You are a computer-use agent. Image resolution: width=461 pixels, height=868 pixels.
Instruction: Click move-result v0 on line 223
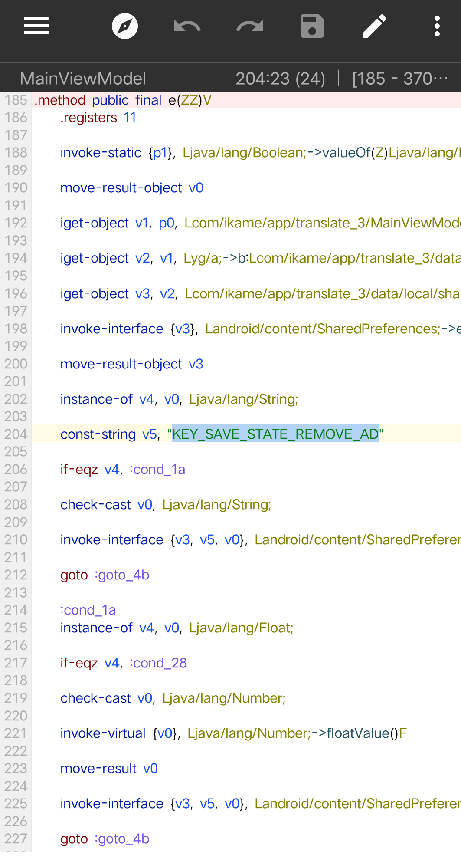click(x=109, y=769)
